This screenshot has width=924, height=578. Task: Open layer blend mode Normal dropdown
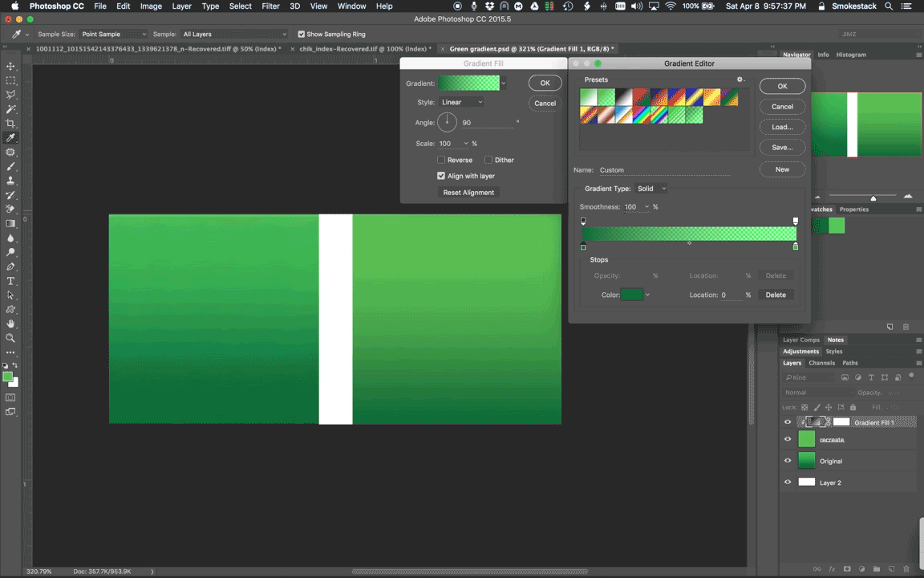coord(818,393)
